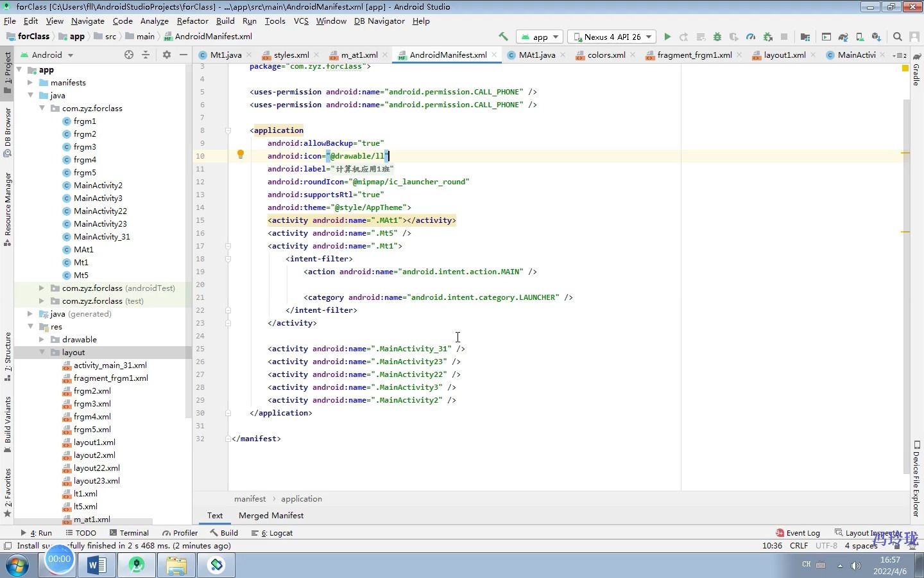Open the Search Everywhere magnifier icon

(898, 37)
